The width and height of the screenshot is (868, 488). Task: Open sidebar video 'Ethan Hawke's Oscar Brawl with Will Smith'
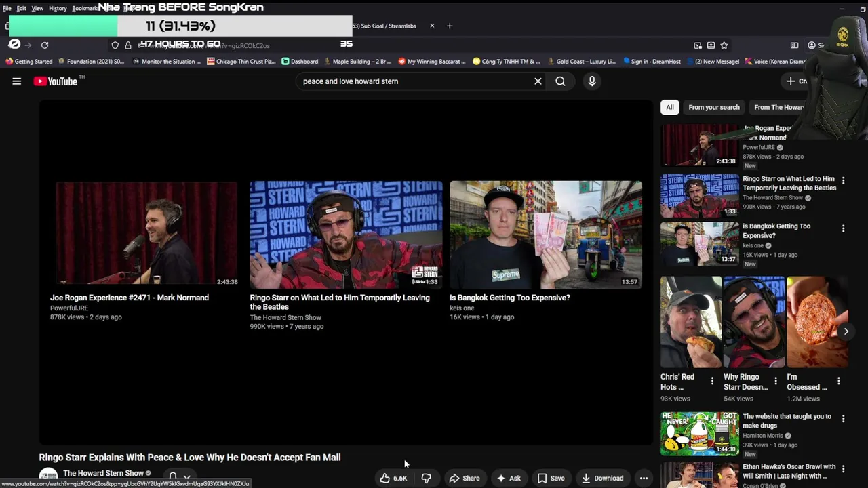click(789, 471)
